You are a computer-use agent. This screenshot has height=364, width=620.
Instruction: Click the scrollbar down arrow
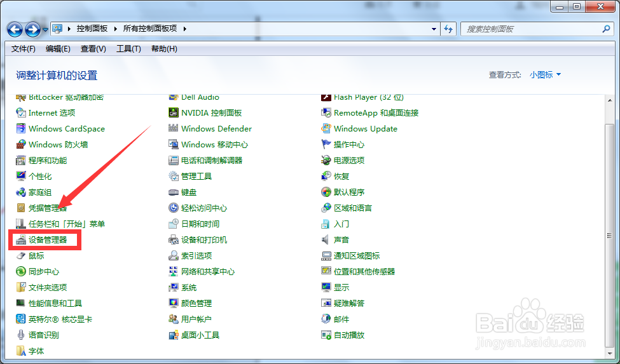[x=610, y=353]
